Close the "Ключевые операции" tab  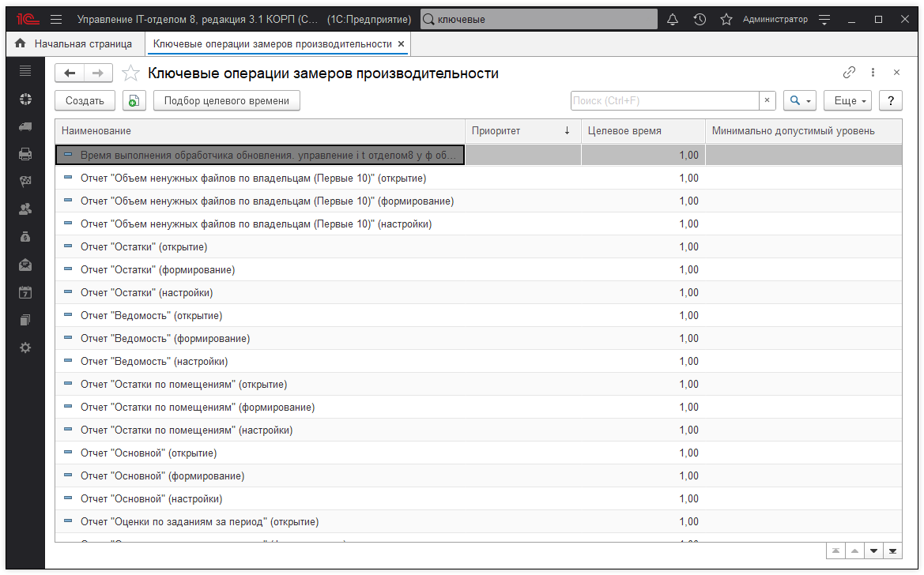(401, 44)
